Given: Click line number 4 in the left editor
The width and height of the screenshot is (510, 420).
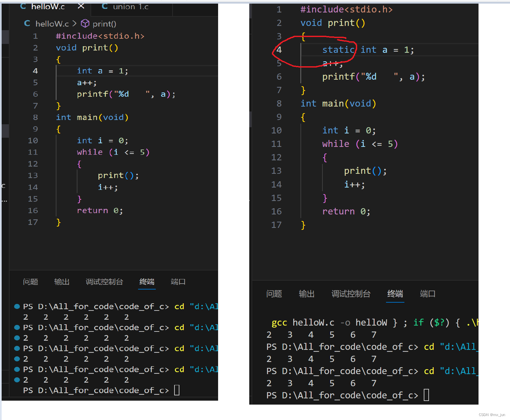Looking at the screenshot, I should click(35, 70).
